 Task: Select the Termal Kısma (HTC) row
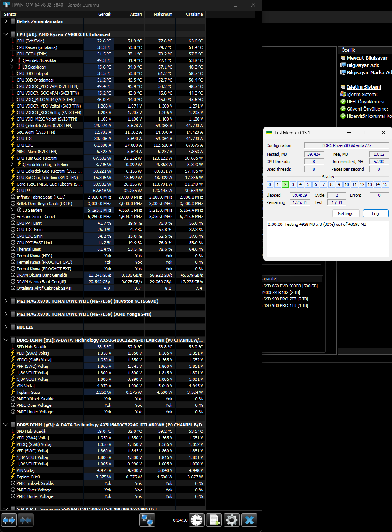coord(103,256)
